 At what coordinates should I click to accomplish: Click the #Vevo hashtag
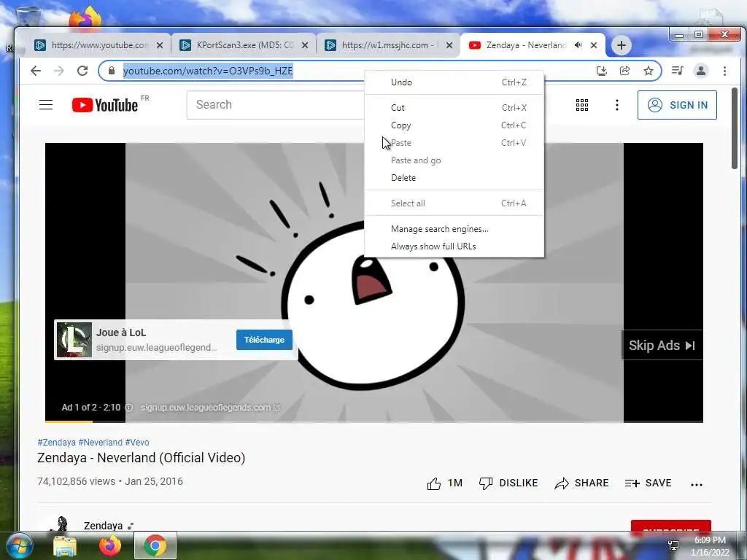[x=137, y=443]
